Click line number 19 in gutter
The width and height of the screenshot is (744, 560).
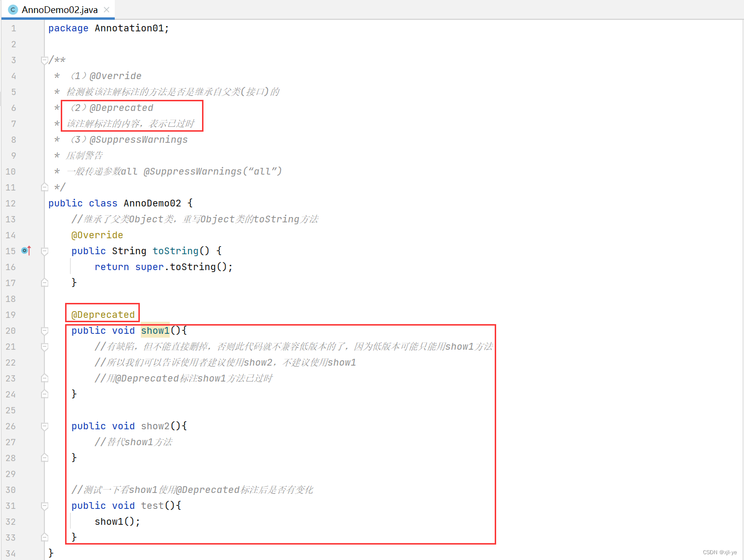coord(11,315)
